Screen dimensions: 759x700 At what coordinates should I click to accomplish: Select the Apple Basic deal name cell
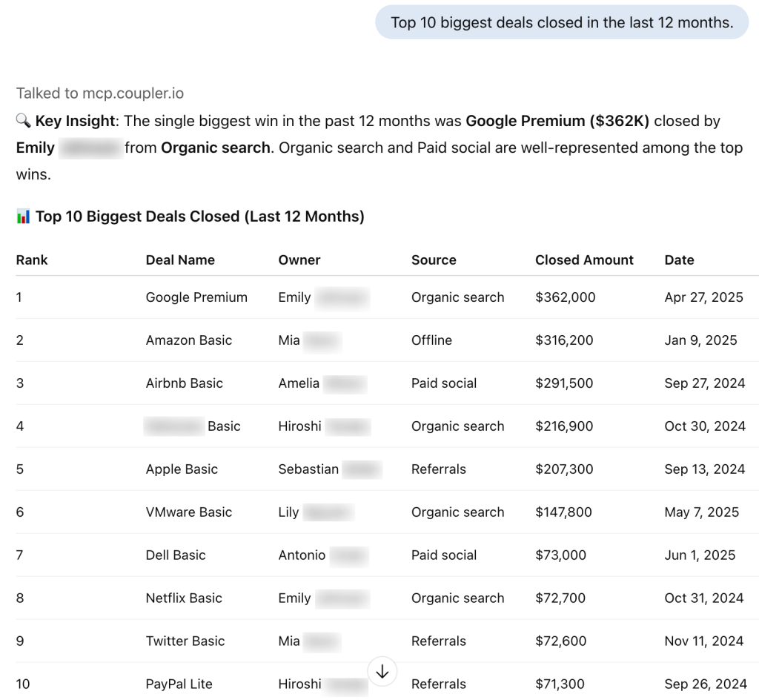182,469
